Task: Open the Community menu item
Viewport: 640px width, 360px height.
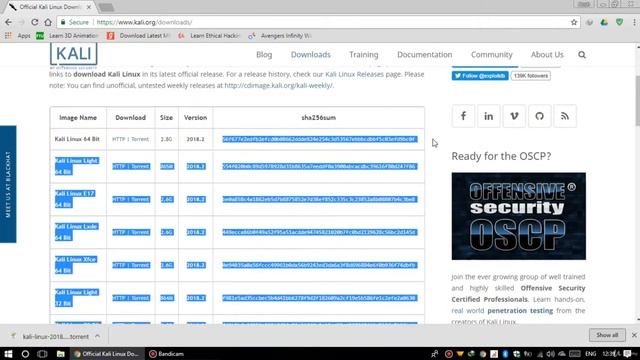Action: pos(491,55)
